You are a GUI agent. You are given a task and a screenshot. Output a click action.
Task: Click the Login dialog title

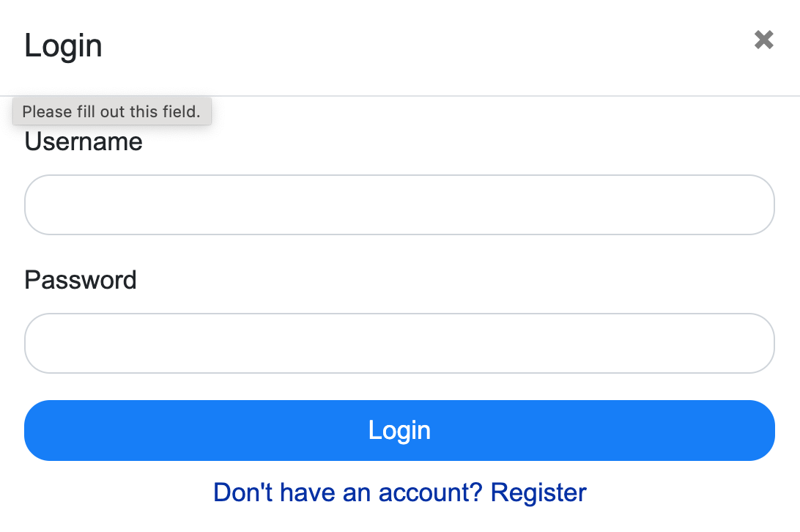point(63,45)
